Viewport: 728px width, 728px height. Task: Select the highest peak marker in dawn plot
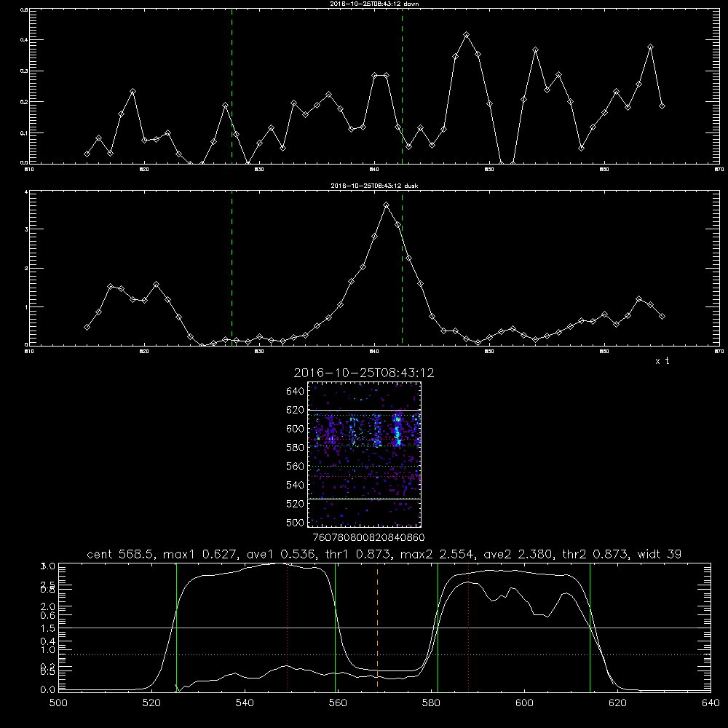pyautogui.click(x=467, y=35)
